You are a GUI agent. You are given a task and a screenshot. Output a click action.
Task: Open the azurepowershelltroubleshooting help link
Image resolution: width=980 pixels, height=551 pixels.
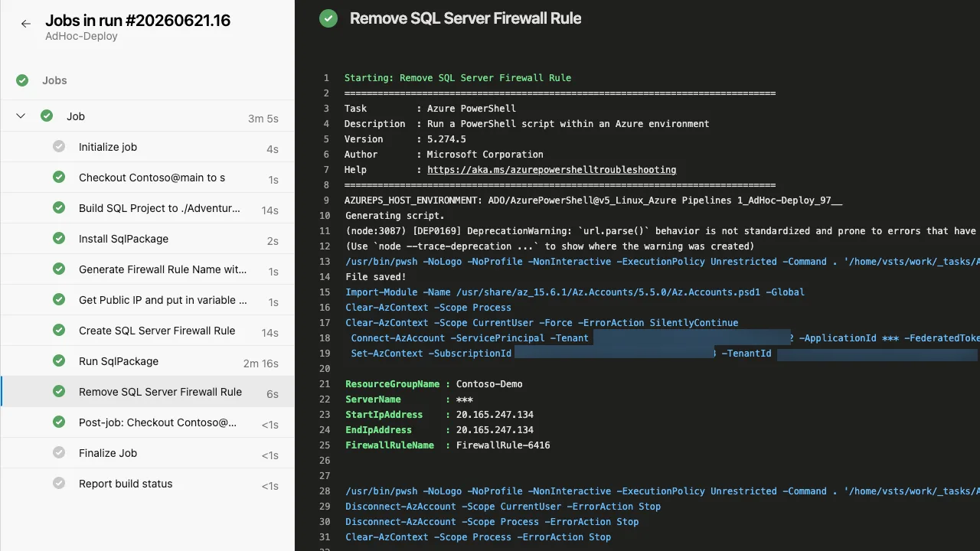551,170
